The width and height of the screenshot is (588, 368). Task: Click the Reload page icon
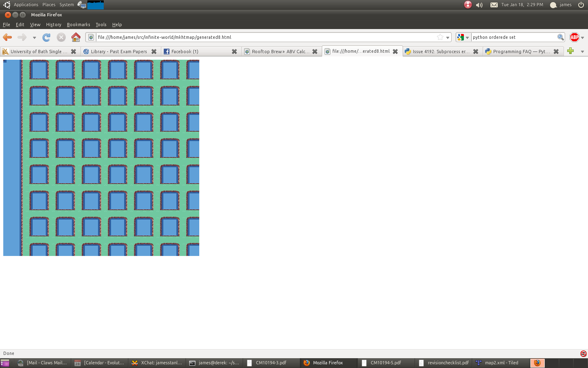tap(47, 37)
